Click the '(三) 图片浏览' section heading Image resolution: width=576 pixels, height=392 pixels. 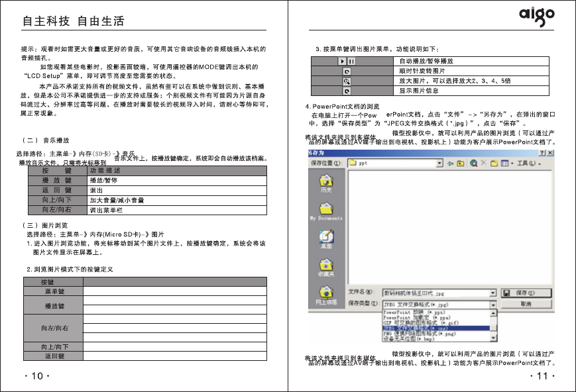[45, 225]
